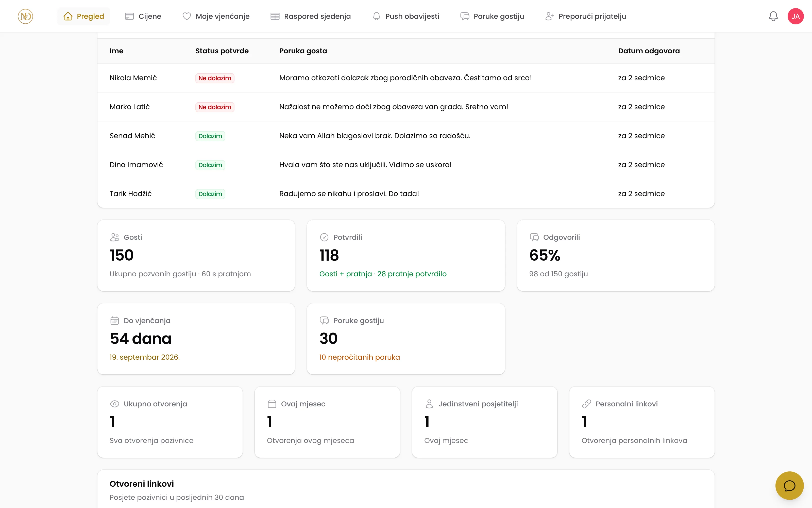Image resolution: width=812 pixels, height=508 pixels.
Task: Click the house icon next to Pregled
Action: 68,16
